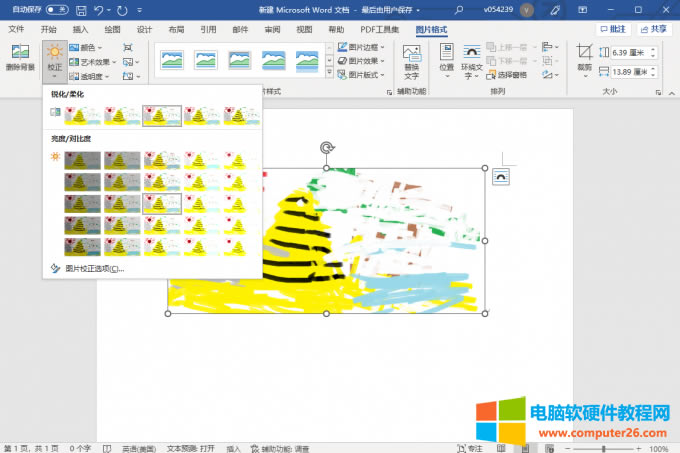The width and height of the screenshot is (680, 453).
Task: Click the 裁剪 (Crop) tool icon
Action: 585,57
